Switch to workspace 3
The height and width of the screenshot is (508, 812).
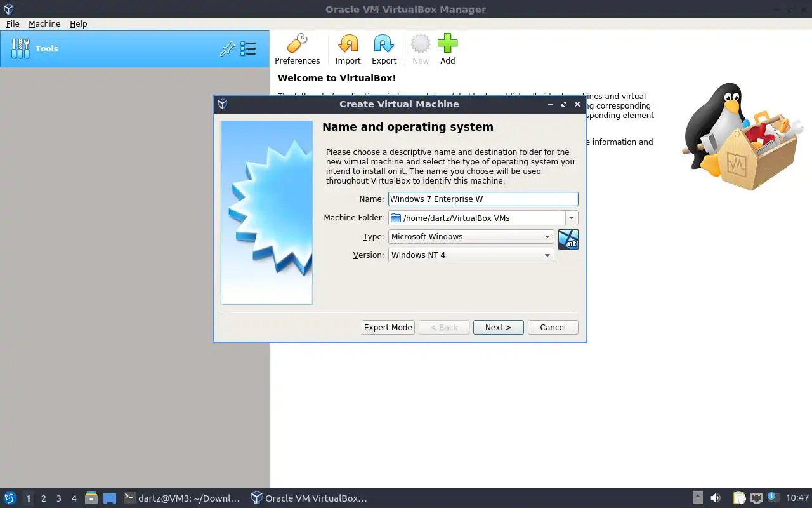tap(58, 498)
